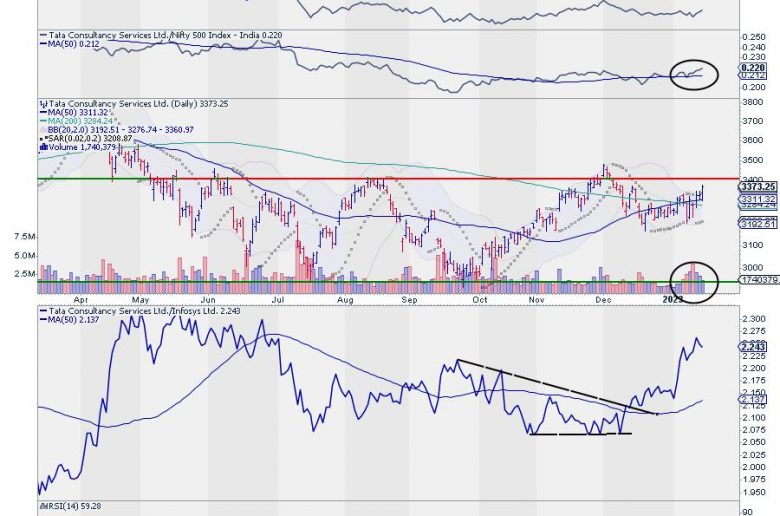Click the 1.975 Infosys ratio axis label
The width and height of the screenshot is (780, 516).
pos(754,479)
